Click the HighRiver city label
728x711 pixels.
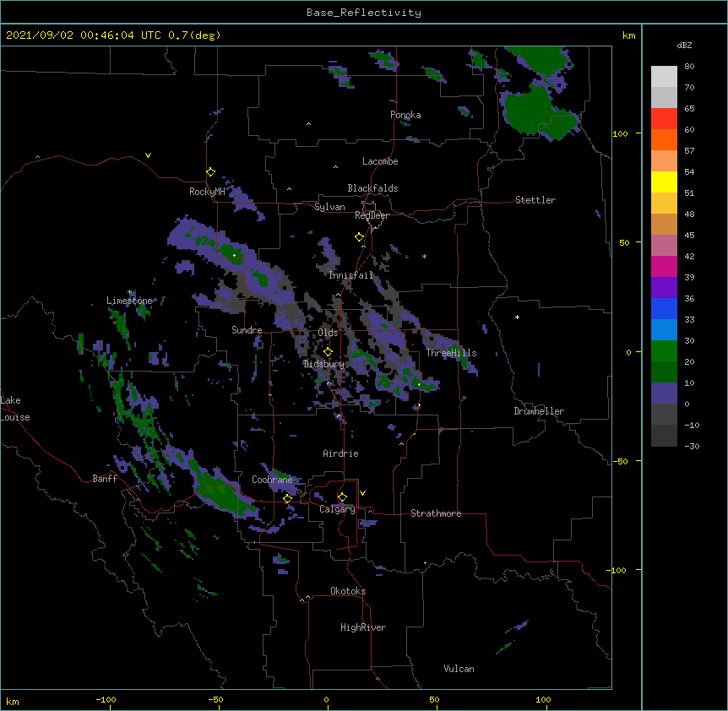click(x=363, y=627)
